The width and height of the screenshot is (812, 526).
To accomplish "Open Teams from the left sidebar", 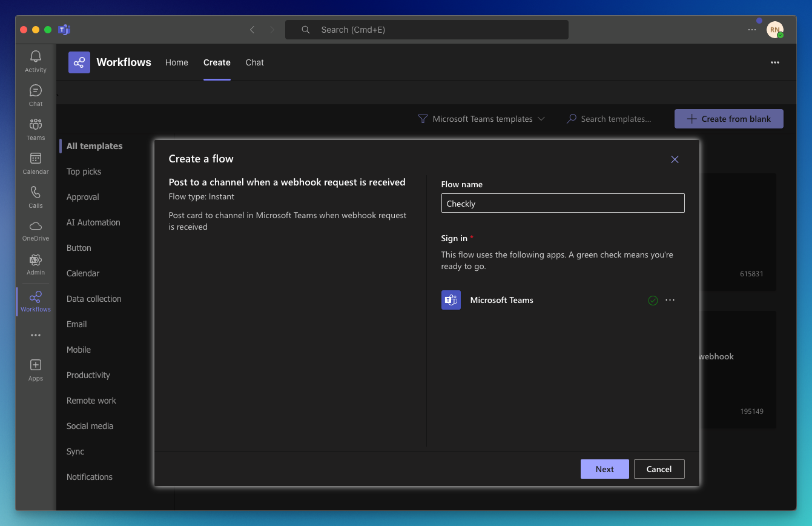I will pyautogui.click(x=35, y=128).
